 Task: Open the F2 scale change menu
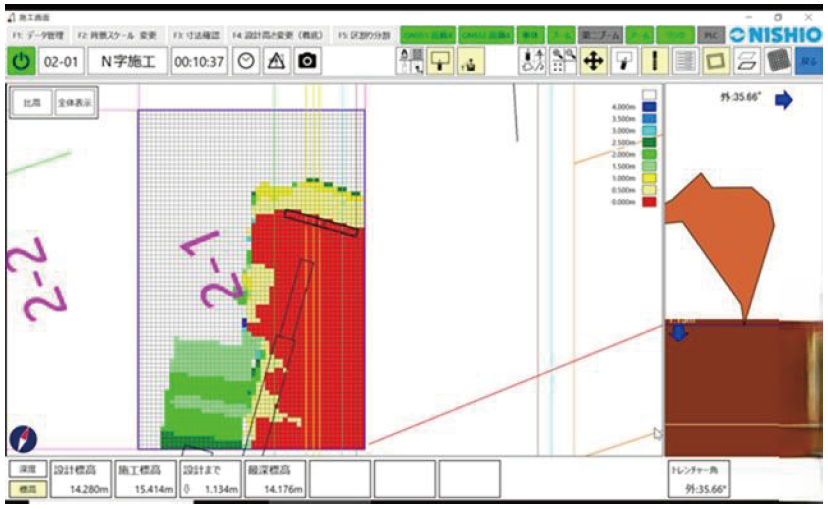[117, 35]
